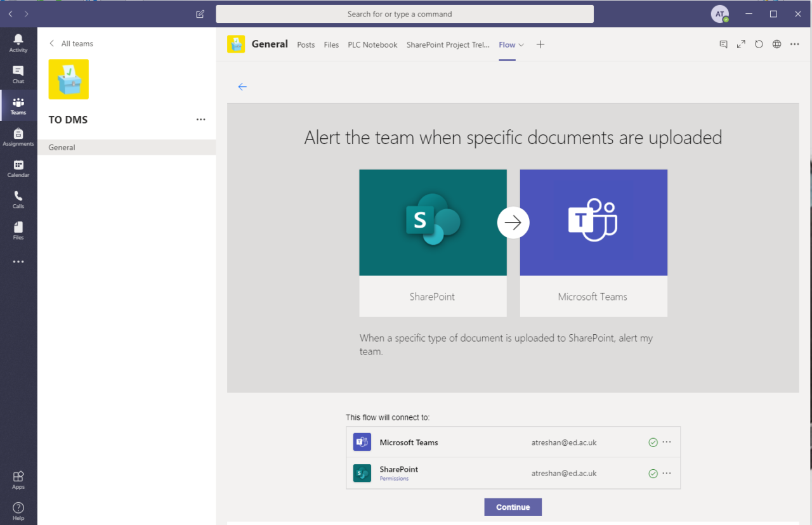812x525 pixels.
Task: Open the Activity feed in sidebar
Action: coord(18,42)
